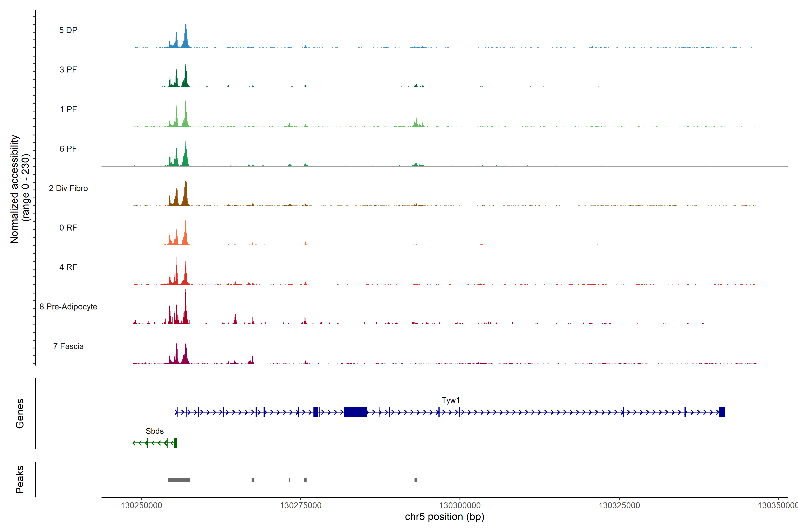Image resolution: width=798 pixels, height=532 pixels.
Task: Select the 0 RF track label
Action: pyautogui.click(x=68, y=228)
